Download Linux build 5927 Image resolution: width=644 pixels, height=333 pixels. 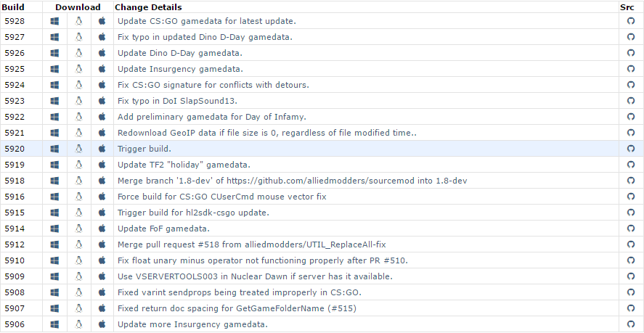click(x=78, y=37)
